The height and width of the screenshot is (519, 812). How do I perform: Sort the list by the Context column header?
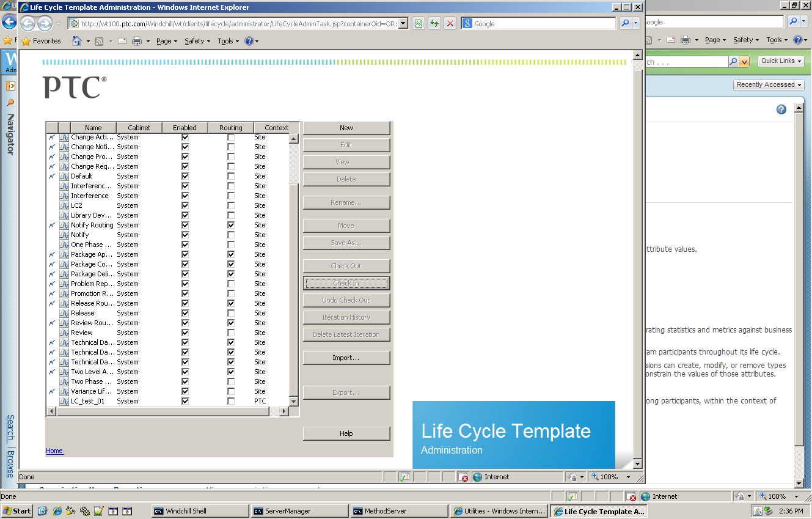(x=276, y=128)
